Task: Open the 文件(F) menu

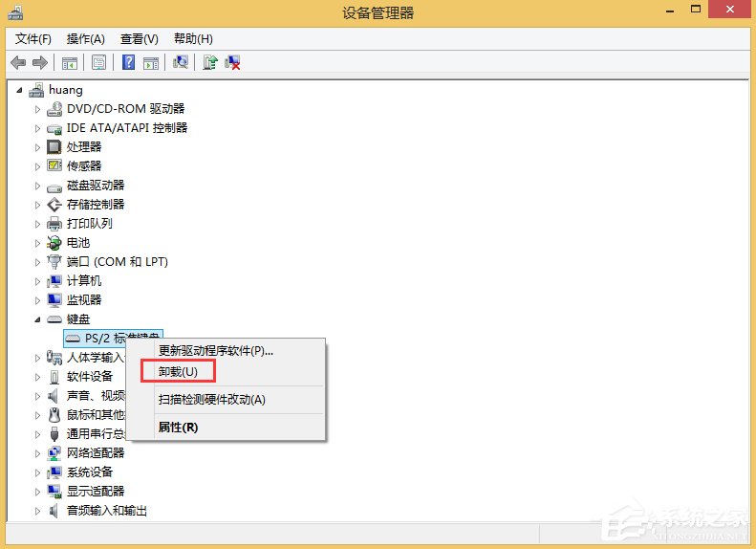Action: [x=33, y=38]
